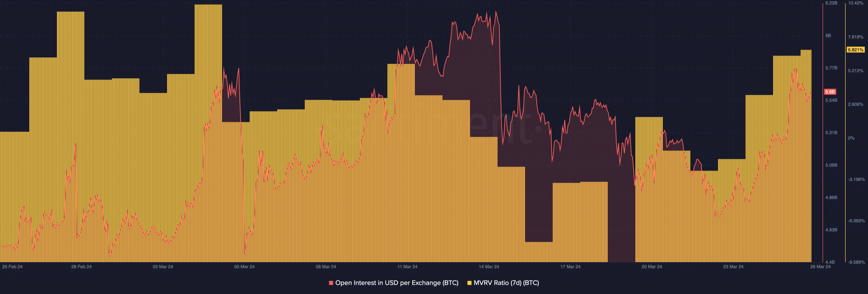Click the 10.42% axis value
Viewport: 868px width, 294px height.
[855, 3]
